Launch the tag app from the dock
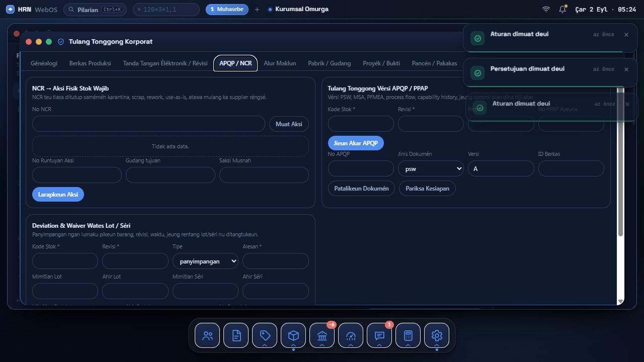The image size is (644, 362). [x=265, y=335]
